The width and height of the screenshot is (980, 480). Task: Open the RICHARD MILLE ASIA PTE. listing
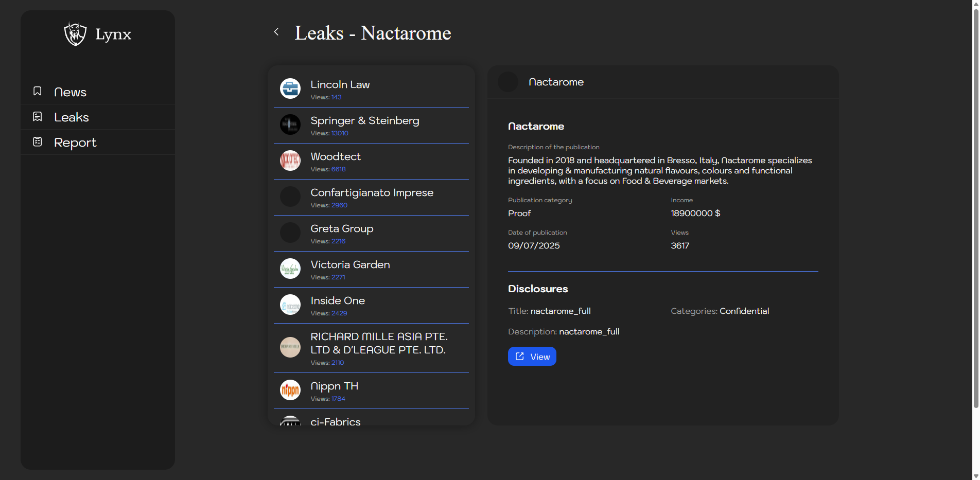[378, 343]
